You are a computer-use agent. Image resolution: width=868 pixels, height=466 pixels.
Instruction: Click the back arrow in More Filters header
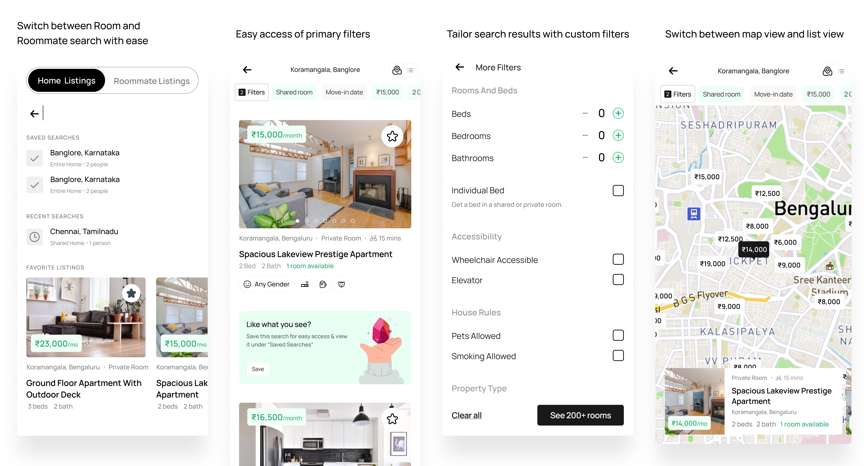(460, 67)
